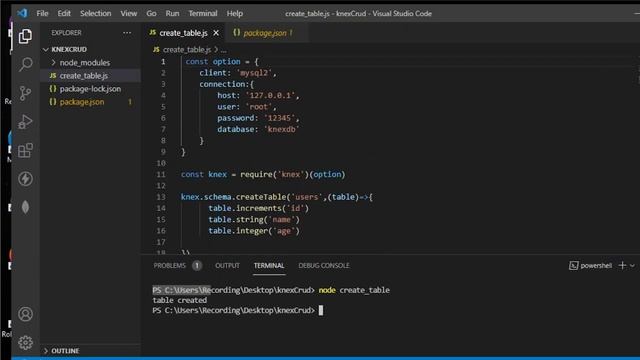Click the 'users' table name string
The image size is (640, 360).
307,197
